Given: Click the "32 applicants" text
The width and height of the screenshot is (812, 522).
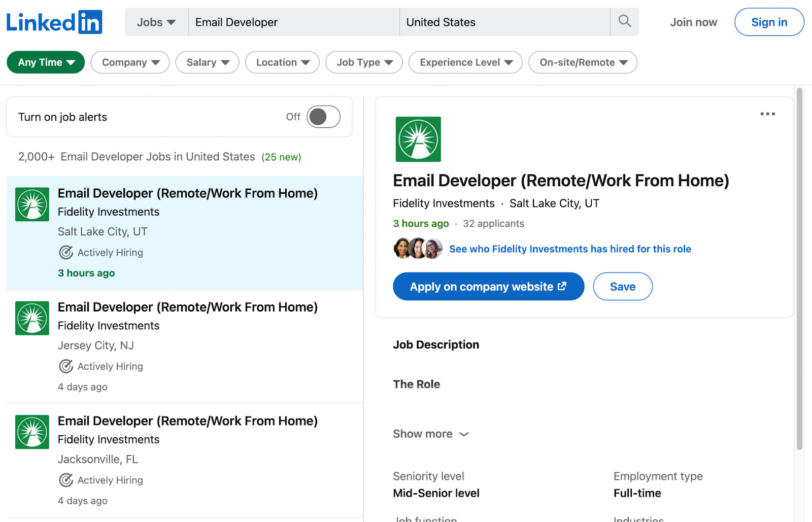Looking at the screenshot, I should click(493, 224).
